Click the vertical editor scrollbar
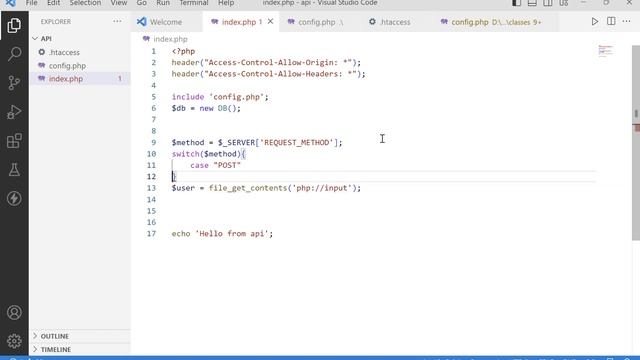This screenshot has width=640, height=360. [636, 143]
